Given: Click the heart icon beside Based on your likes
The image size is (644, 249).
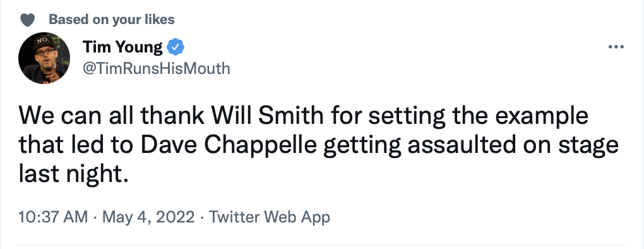Looking at the screenshot, I should point(28,20).
